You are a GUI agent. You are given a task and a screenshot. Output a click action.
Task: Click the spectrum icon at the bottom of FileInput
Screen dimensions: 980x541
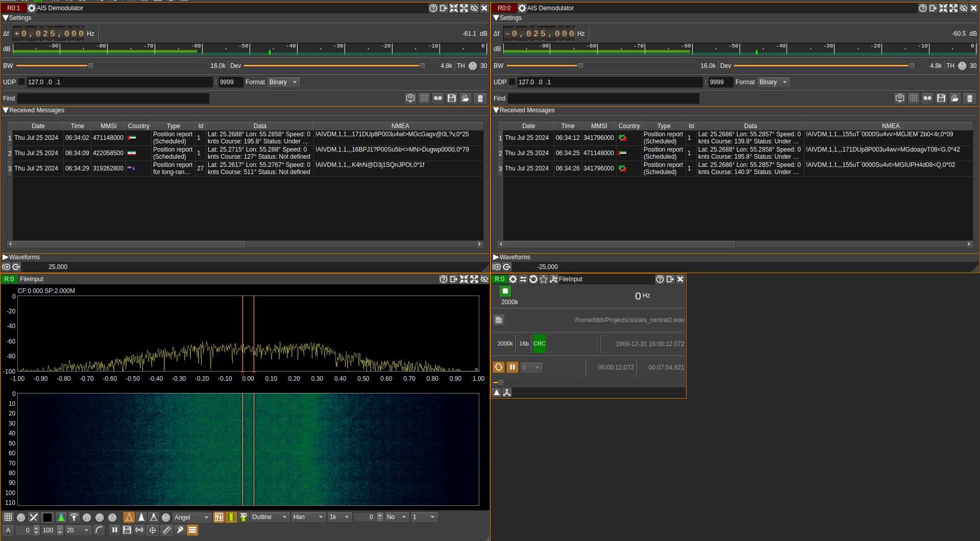click(x=497, y=392)
